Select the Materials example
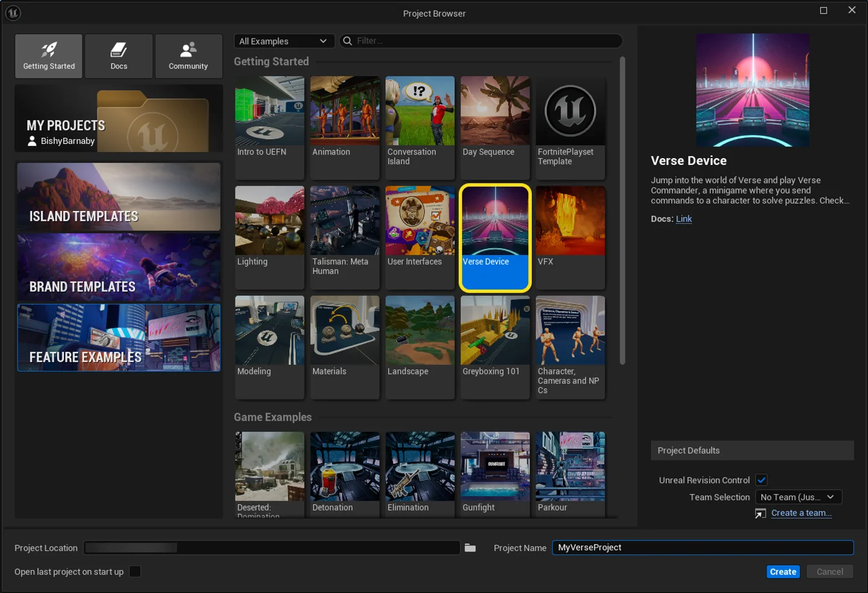 click(x=345, y=347)
